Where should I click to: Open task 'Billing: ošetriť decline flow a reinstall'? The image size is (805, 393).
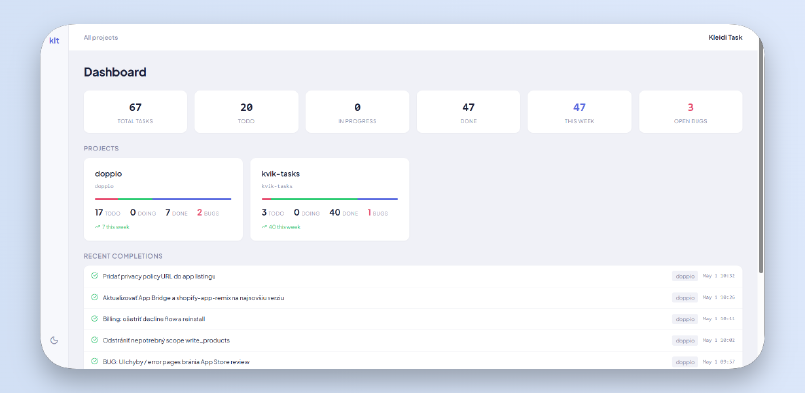pos(154,319)
